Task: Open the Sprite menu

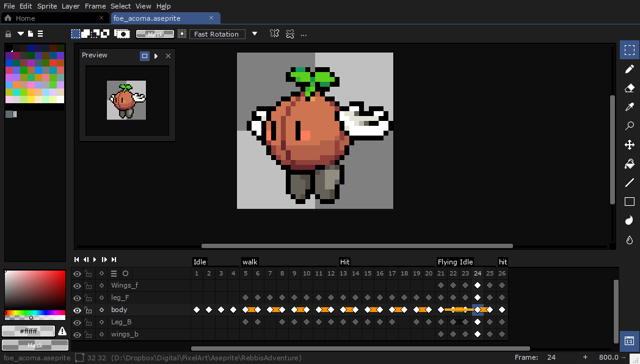Action: [x=47, y=6]
